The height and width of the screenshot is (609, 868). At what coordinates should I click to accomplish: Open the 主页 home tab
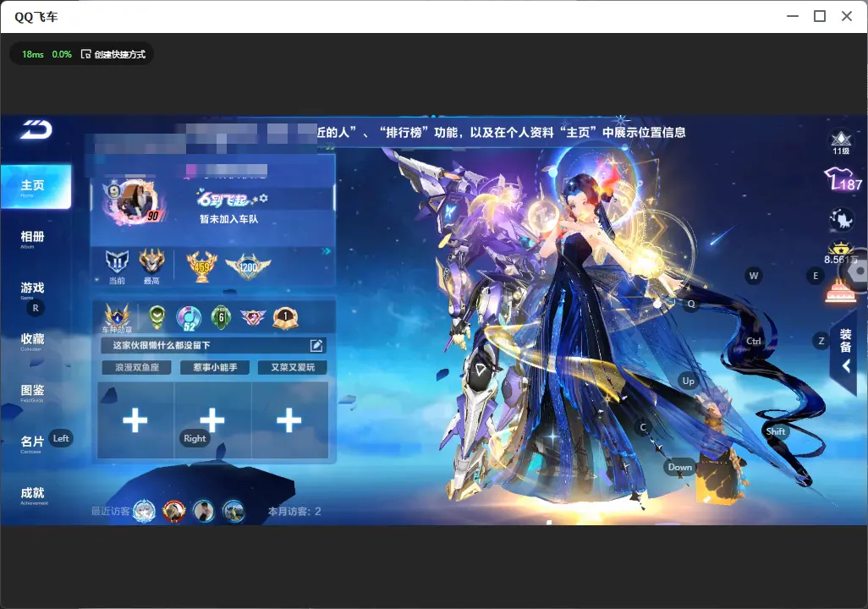coord(36,187)
